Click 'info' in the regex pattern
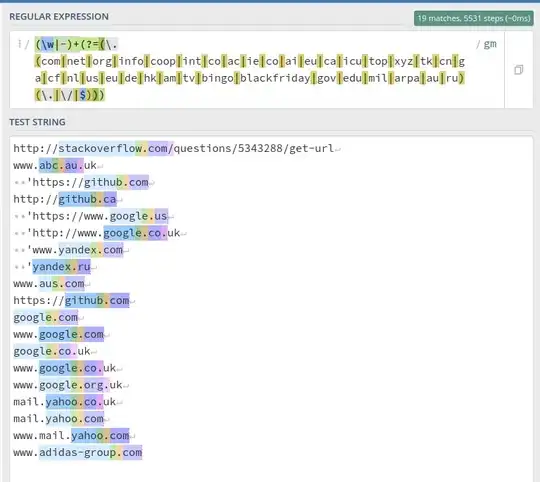Screen dimensions: 540x482 pyautogui.click(x=131, y=61)
